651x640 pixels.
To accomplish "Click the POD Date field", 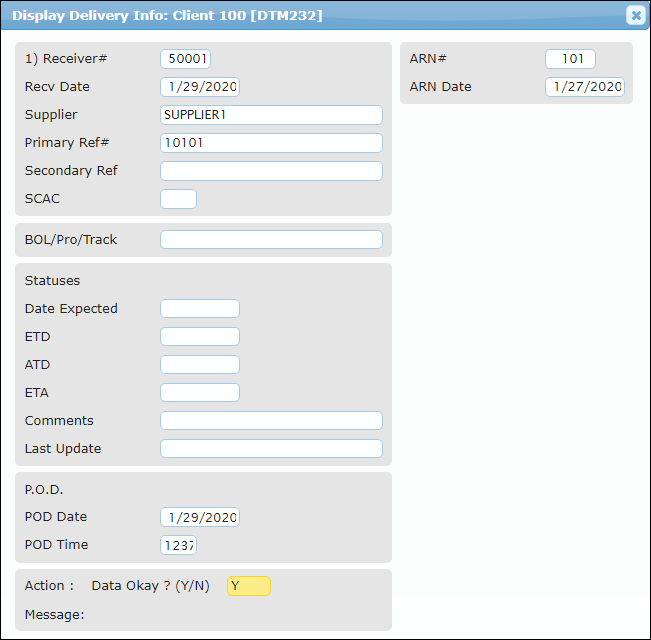I will tap(200, 517).
